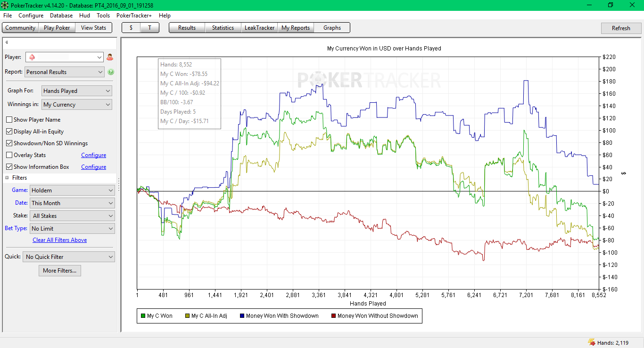Click the graph title My Currency Won in USD

click(384, 49)
